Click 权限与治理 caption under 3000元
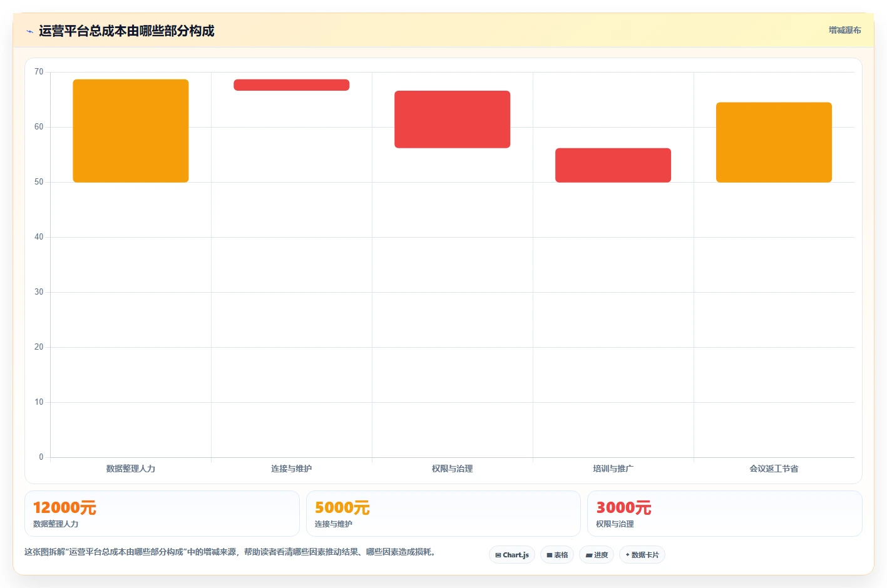 click(615, 524)
